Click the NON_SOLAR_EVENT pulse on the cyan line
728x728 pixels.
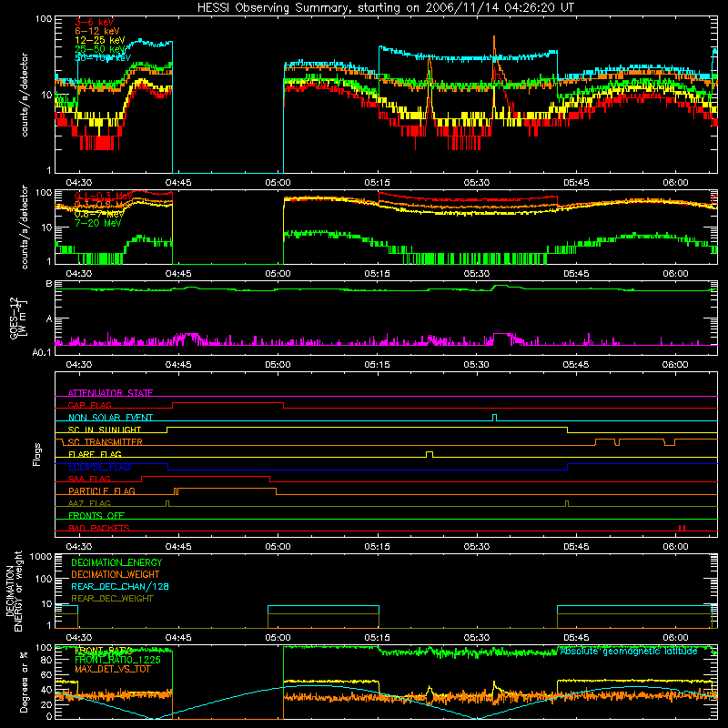tap(494, 418)
